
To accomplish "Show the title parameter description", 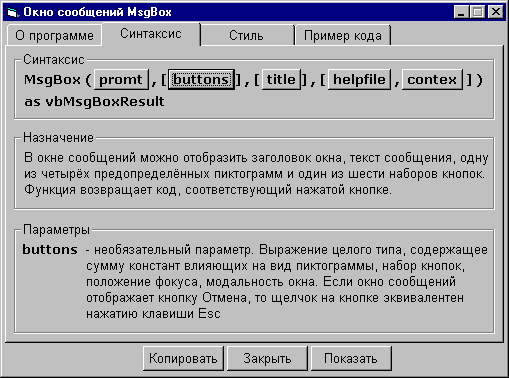I will (x=281, y=80).
